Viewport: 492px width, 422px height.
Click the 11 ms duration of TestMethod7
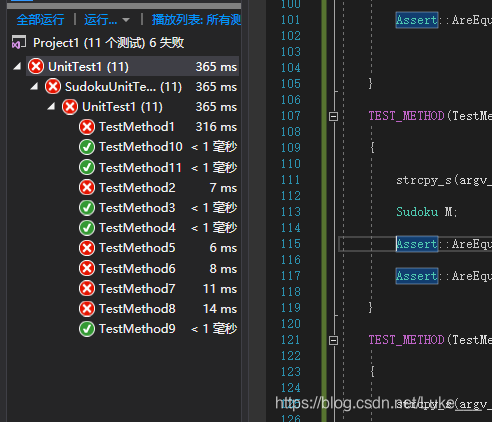click(x=220, y=289)
